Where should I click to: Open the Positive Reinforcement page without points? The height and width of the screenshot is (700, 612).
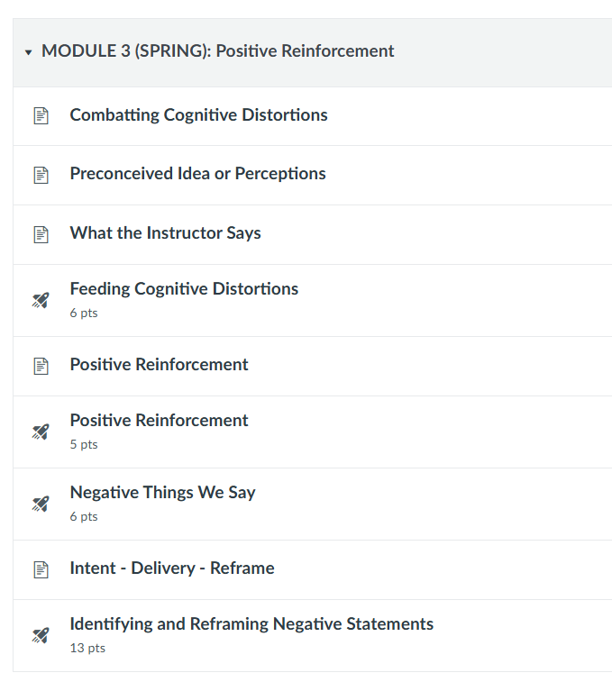[159, 364]
